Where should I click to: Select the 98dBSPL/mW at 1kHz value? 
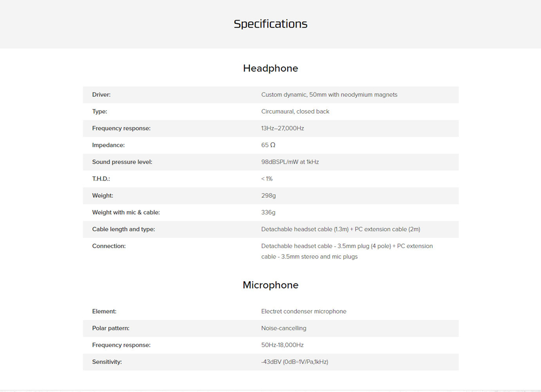(290, 162)
